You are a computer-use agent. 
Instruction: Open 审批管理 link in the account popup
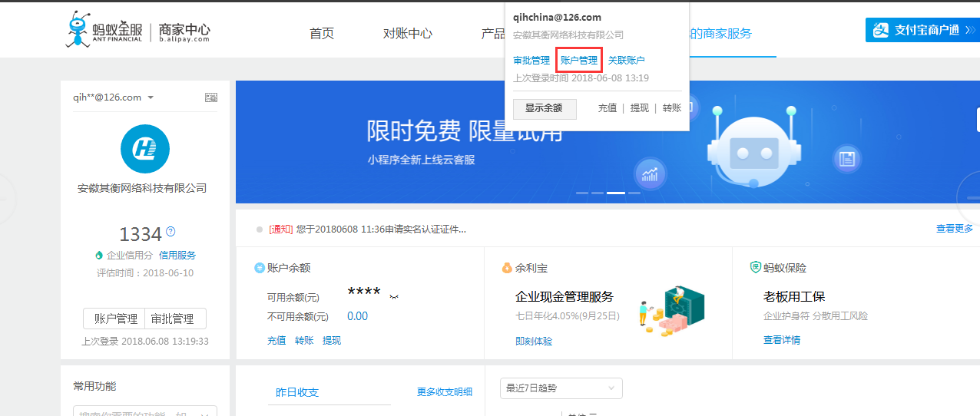coord(531,60)
